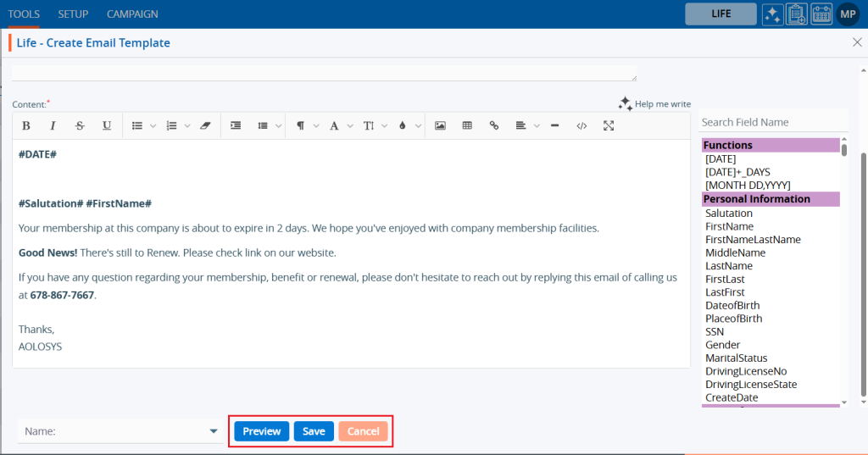This screenshot has width=868, height=455.
Task: Add a hyperlink with the link icon
Action: coord(494,125)
